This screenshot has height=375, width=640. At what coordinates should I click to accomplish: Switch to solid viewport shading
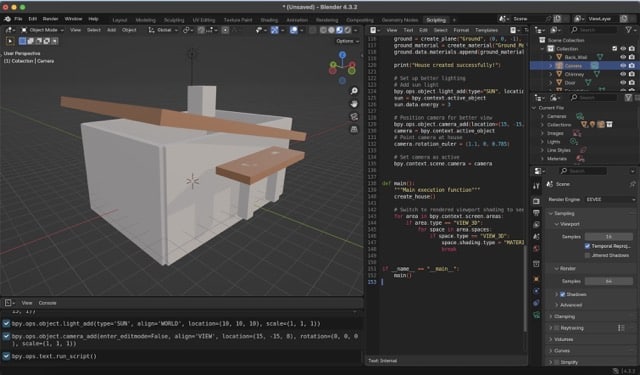331,30
